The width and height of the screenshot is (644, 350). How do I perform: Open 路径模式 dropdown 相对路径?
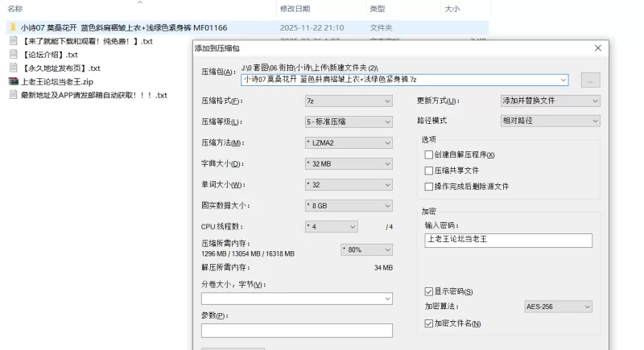(x=550, y=121)
